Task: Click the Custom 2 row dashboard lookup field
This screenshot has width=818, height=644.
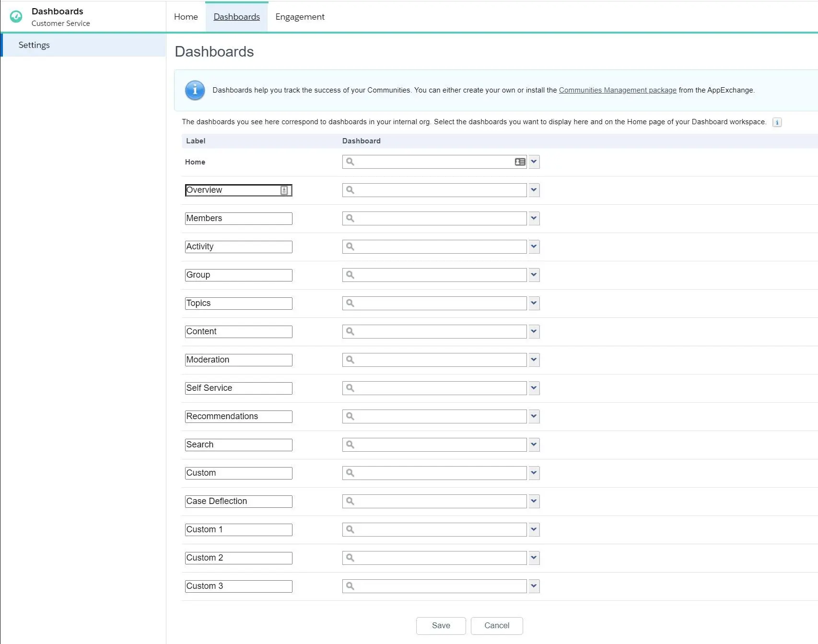Action: (434, 558)
